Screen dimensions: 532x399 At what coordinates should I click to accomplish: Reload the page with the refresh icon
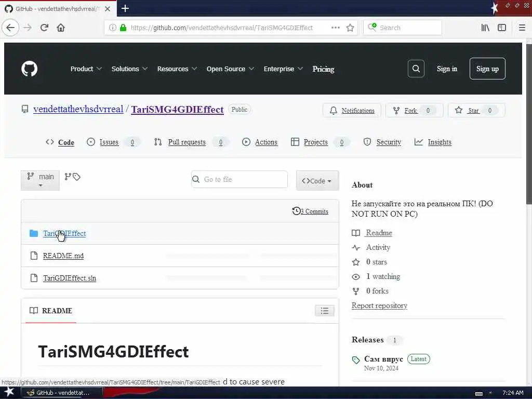(x=45, y=28)
